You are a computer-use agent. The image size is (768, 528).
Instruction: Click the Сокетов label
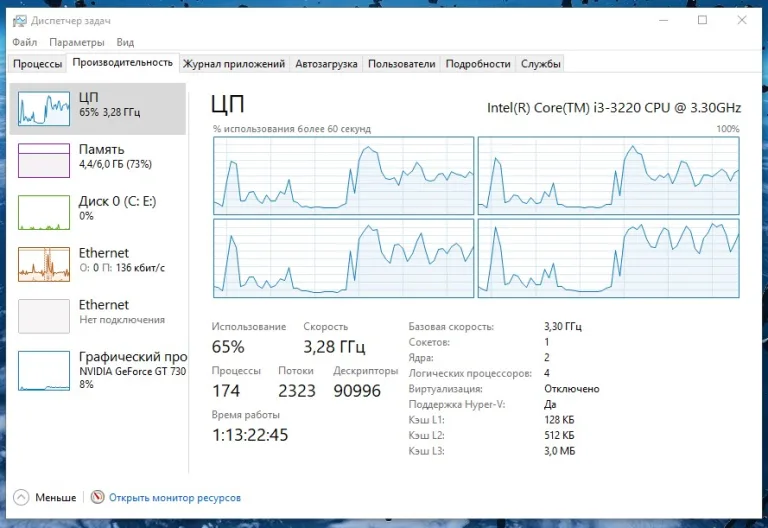[429, 342]
